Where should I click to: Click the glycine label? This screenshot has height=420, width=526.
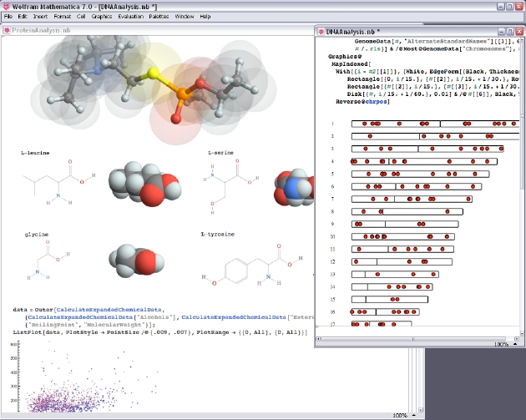(37, 235)
